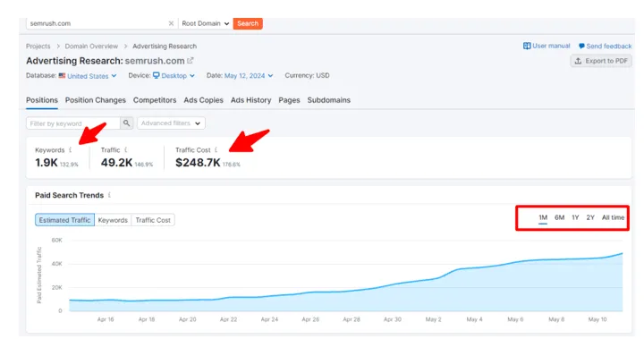
Task: Open the United States database dropdown
Action: pyautogui.click(x=88, y=76)
